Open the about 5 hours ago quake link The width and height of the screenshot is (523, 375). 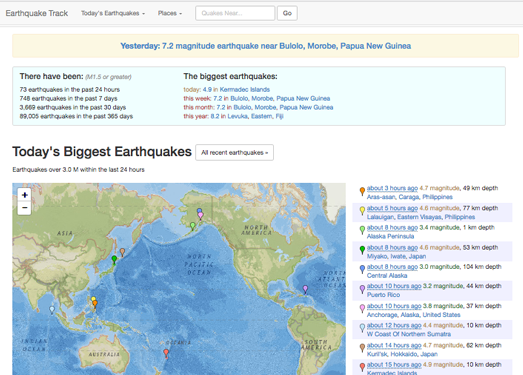[x=392, y=208]
